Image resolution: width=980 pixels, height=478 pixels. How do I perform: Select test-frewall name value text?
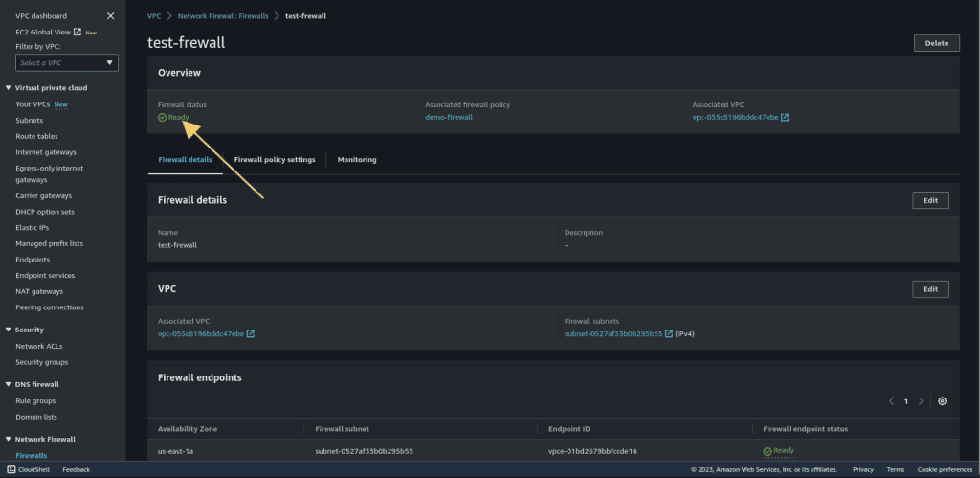[177, 245]
